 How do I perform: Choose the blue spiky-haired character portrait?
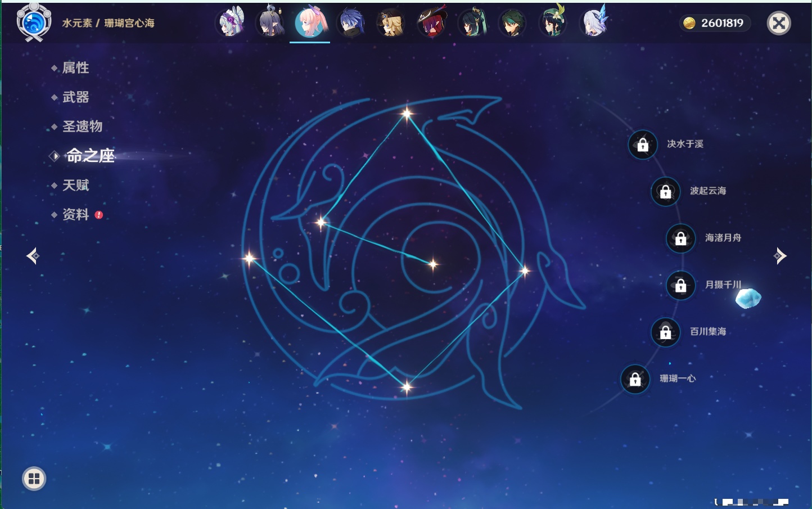(351, 22)
